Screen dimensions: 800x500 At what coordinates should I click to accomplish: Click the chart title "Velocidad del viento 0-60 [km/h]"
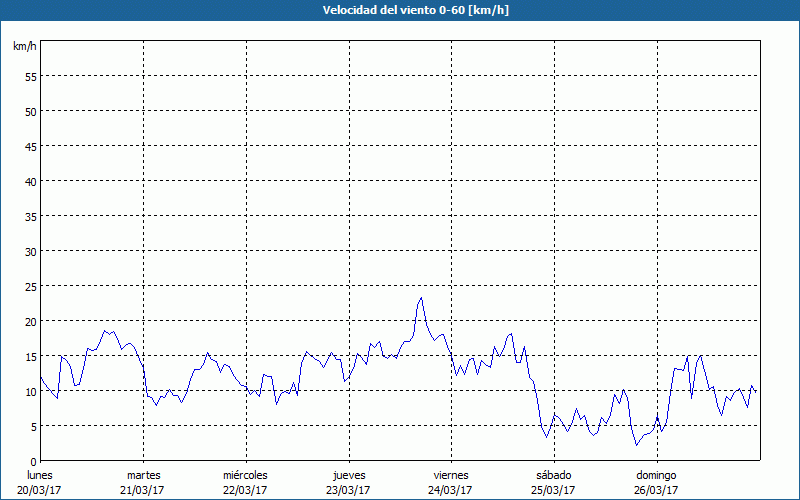coord(400,10)
